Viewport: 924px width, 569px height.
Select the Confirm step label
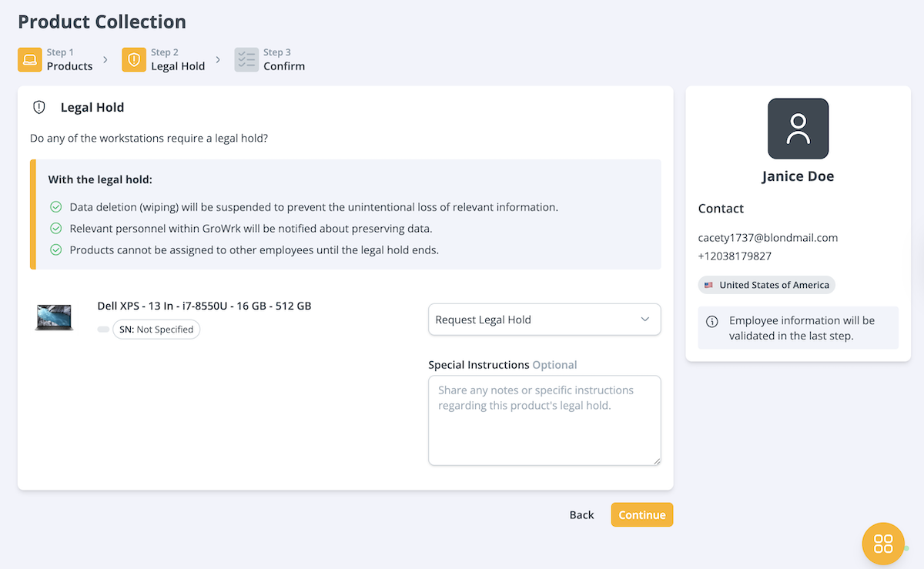click(284, 66)
